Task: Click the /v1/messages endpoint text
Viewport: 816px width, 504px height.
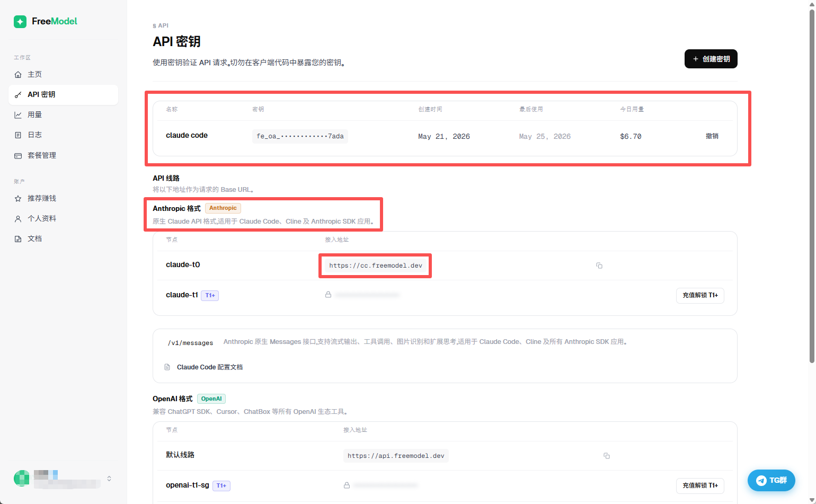Action: pyautogui.click(x=190, y=343)
